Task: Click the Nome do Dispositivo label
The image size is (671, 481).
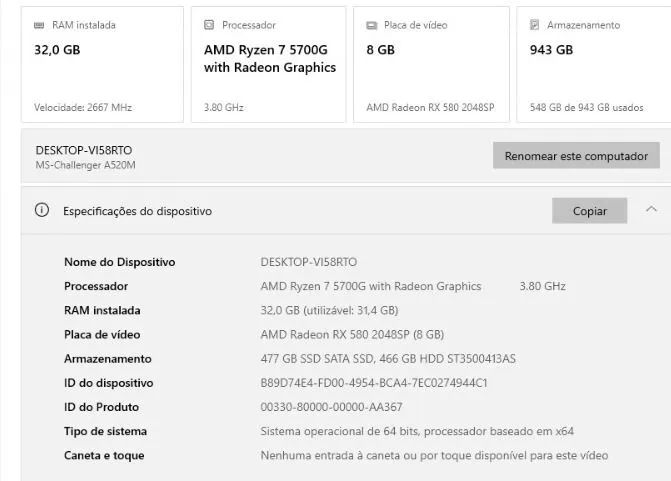Action: click(x=119, y=262)
